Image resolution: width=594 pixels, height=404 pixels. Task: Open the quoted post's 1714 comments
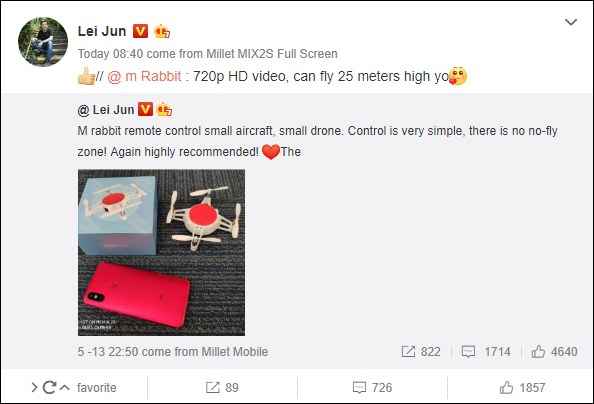click(486, 352)
